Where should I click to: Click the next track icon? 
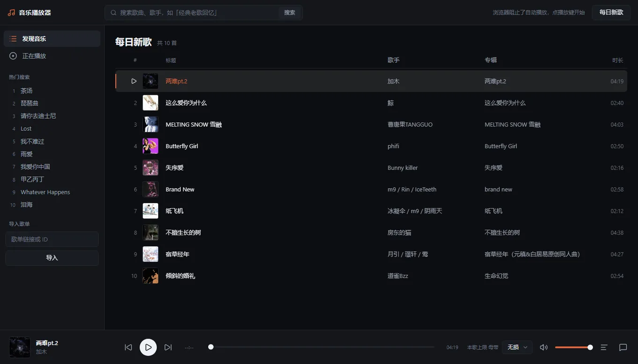point(168,347)
